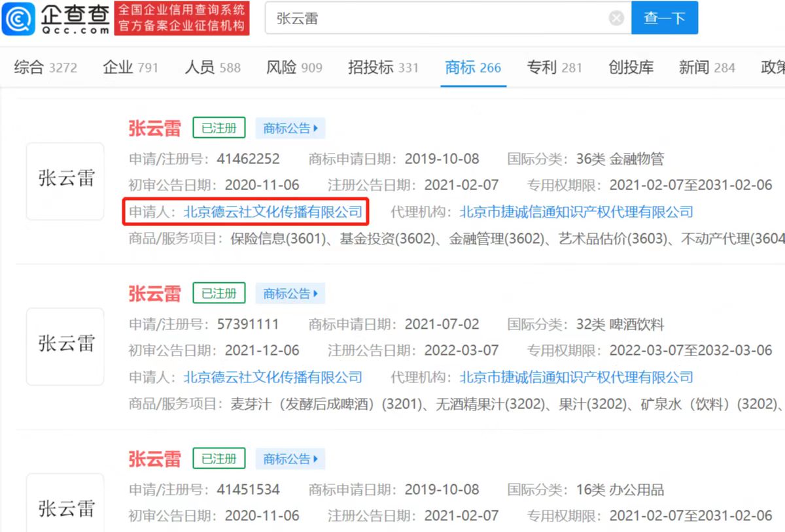
Task: Expand 商标公告 on the third trademark entry
Action: click(x=290, y=459)
